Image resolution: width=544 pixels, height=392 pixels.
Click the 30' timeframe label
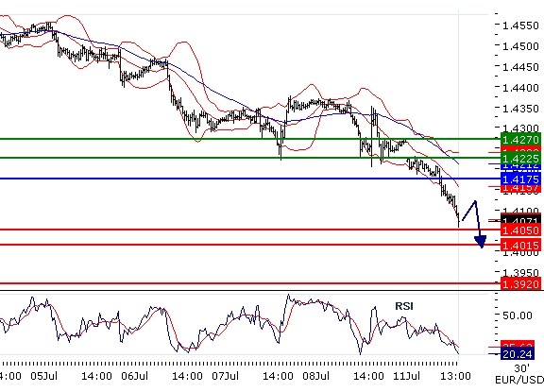pos(521,368)
